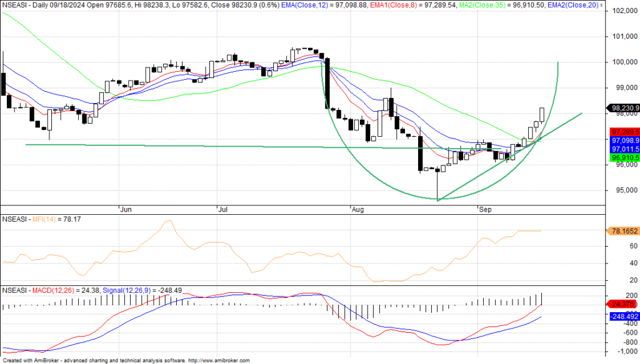Select the red 97,289.5 EMA price tag
Screen dimensions: 640x364
click(x=622, y=132)
